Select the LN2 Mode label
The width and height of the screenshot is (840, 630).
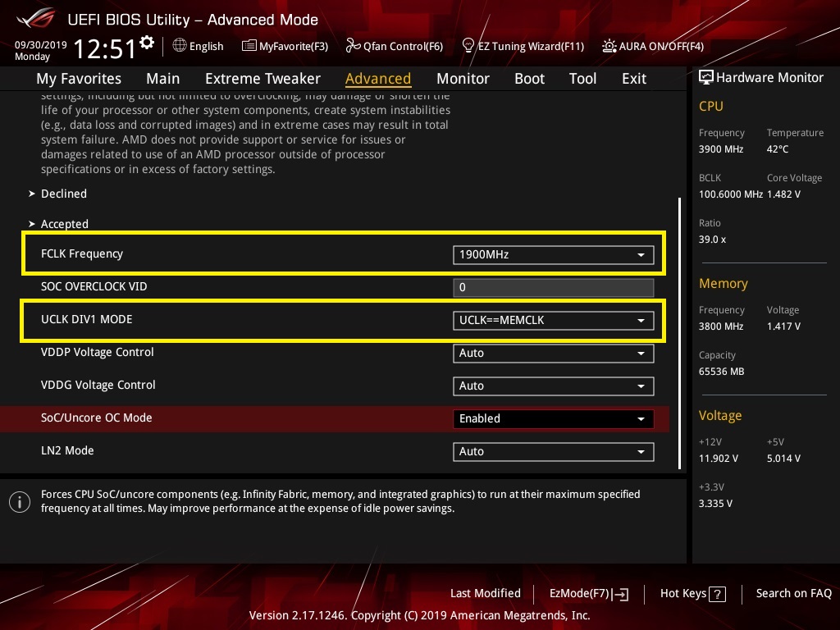(67, 450)
